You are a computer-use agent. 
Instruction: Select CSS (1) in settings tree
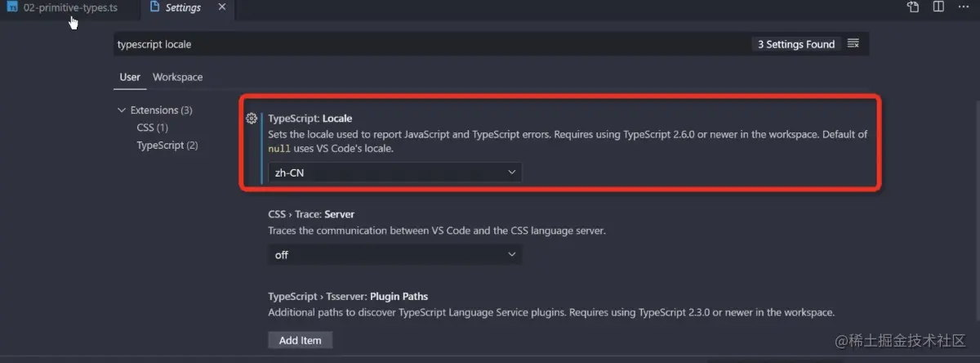pyautogui.click(x=152, y=128)
